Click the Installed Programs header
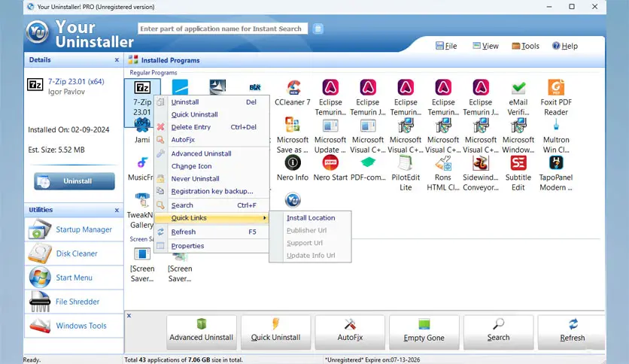629x364 pixels. point(170,60)
